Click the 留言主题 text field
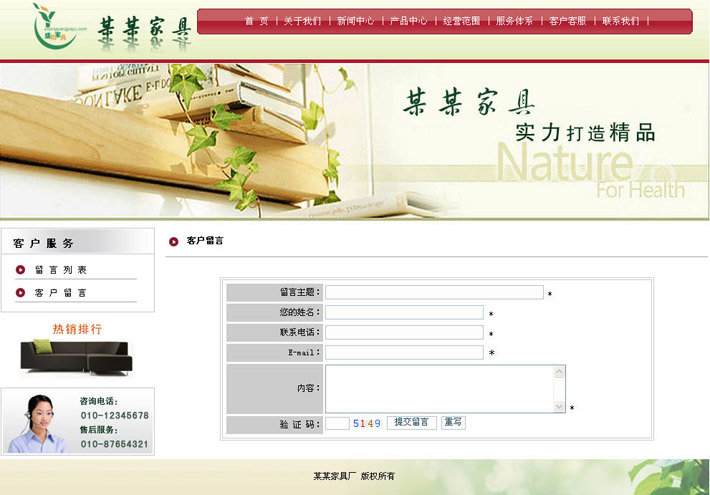Image resolution: width=710 pixels, height=495 pixels. pyautogui.click(x=434, y=293)
